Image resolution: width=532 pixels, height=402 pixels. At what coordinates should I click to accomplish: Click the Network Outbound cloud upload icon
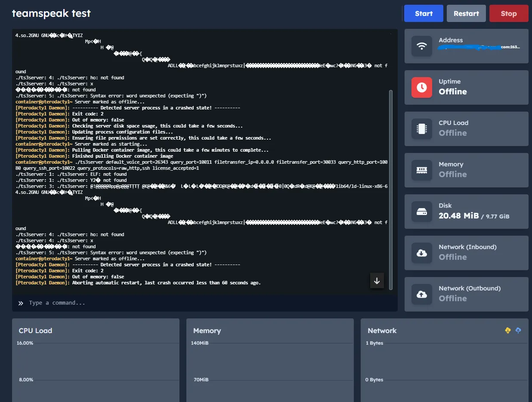[x=422, y=294]
